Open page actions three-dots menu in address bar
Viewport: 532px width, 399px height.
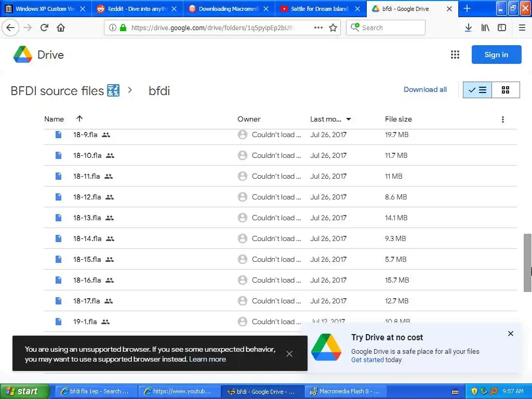pyautogui.click(x=318, y=28)
